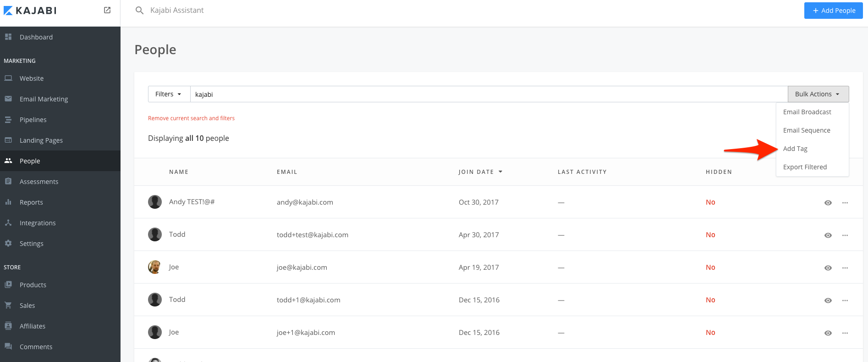The height and width of the screenshot is (362, 868).
Task: Open Landing Pages section
Action: click(x=41, y=140)
